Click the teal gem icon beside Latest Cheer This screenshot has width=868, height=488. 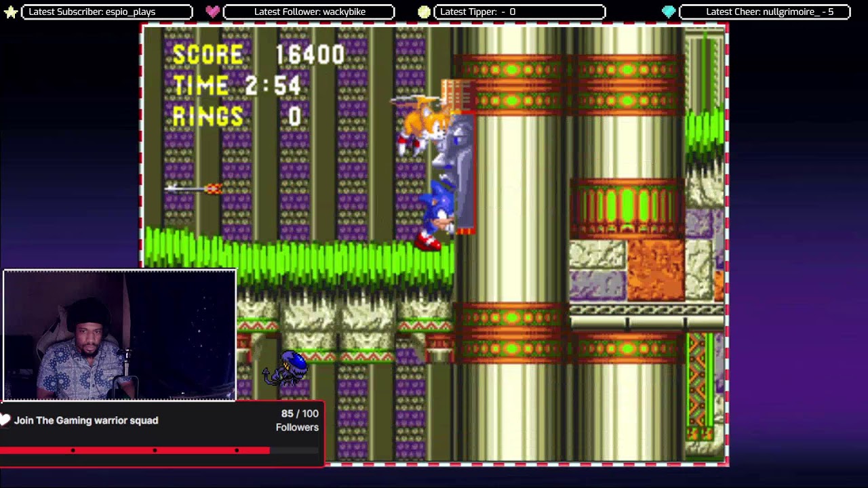[x=669, y=12]
